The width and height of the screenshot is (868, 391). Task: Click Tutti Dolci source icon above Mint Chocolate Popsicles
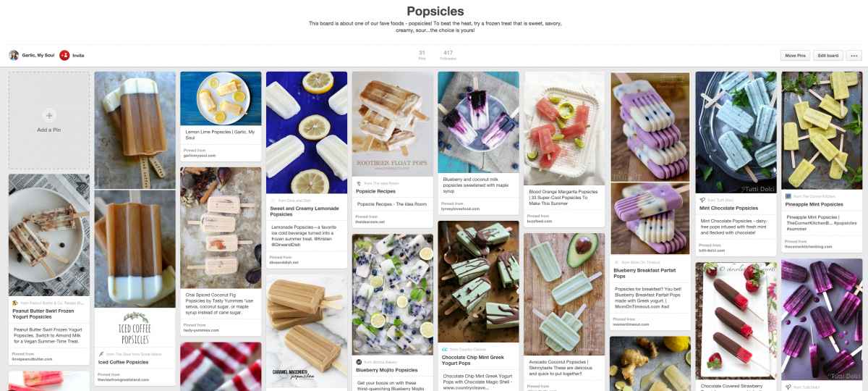702,200
